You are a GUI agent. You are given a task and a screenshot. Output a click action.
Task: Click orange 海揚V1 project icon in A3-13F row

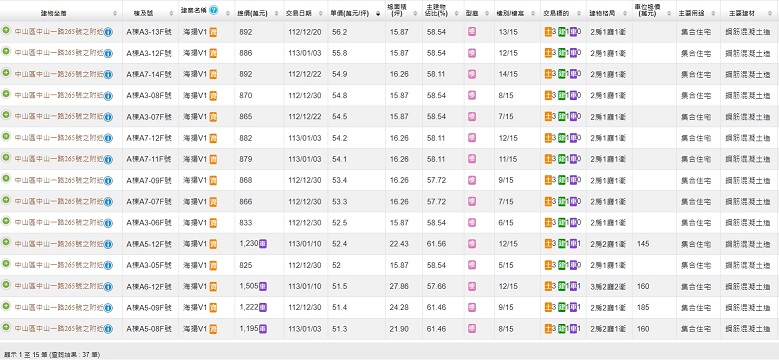[x=213, y=32]
